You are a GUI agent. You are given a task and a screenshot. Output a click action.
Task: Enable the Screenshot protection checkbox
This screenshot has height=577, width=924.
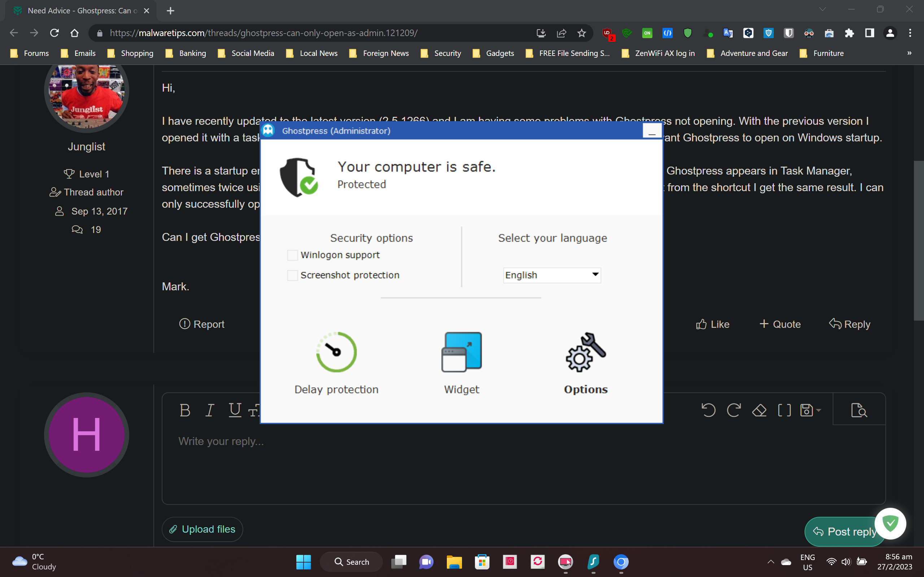(292, 276)
